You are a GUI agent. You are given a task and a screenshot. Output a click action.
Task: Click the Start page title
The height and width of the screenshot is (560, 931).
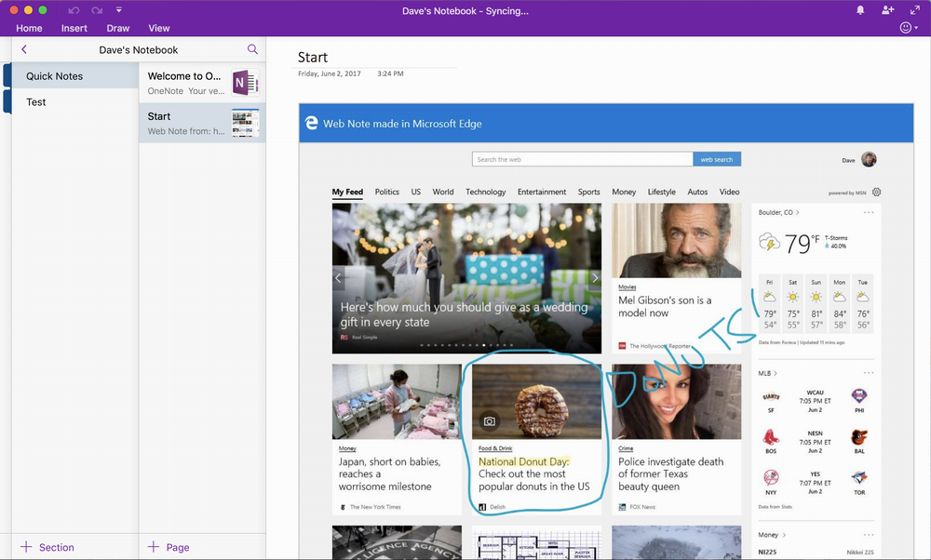[313, 58]
